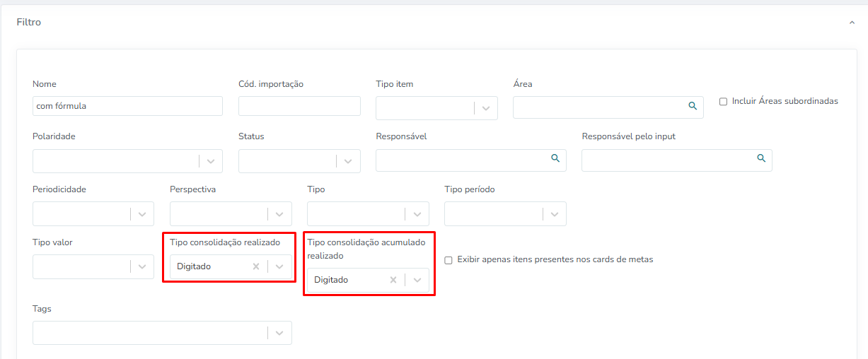Expand the Polaridade dropdown

click(211, 161)
